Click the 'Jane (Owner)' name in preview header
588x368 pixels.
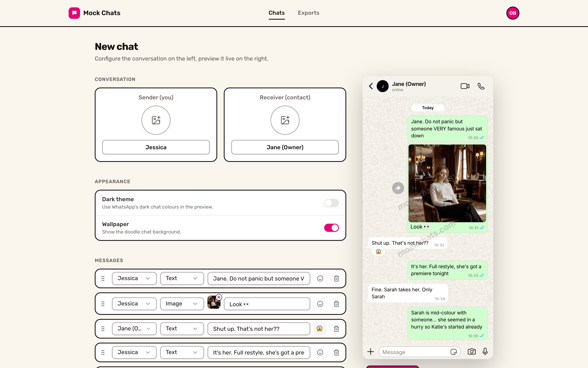pos(409,84)
